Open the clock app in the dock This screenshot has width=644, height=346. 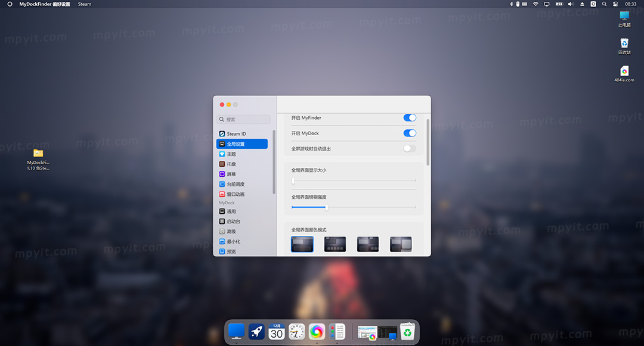pos(296,332)
